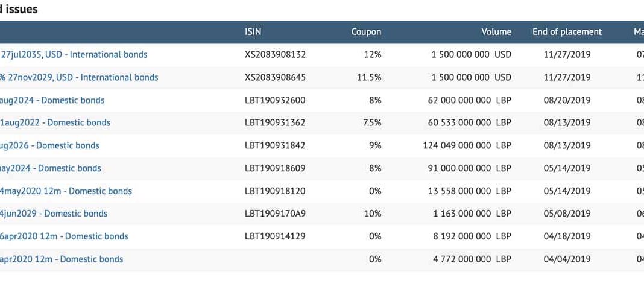The image size is (644, 304).
Task: Click the 1aug2022 Domestic bonds link
Action: tap(55, 122)
